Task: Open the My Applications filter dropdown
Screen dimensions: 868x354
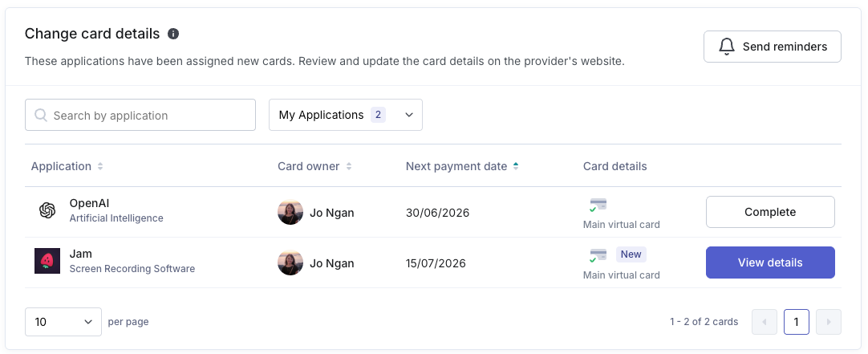Action: pyautogui.click(x=346, y=115)
